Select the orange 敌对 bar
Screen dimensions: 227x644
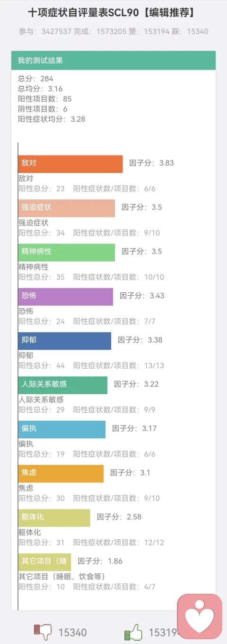coord(70,164)
